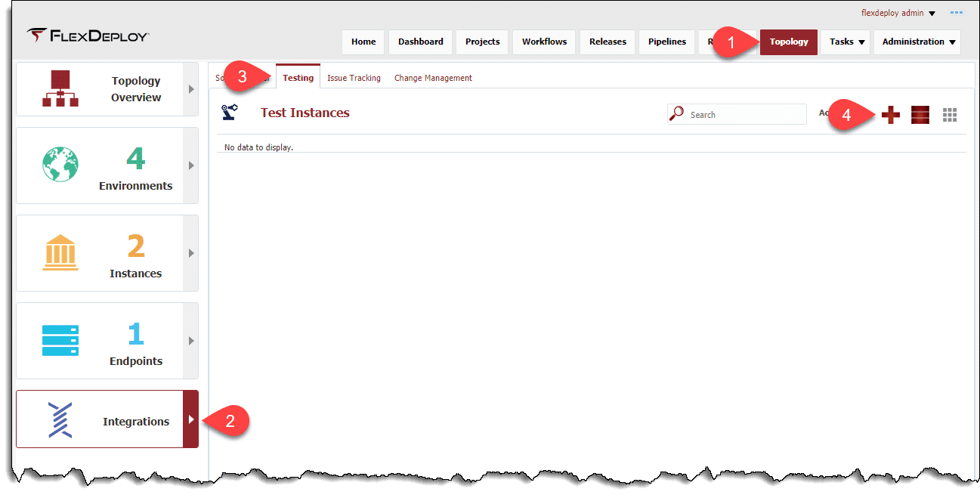Click the dashed options icon near user name
Image resolution: width=980 pixels, height=501 pixels.
point(957,13)
